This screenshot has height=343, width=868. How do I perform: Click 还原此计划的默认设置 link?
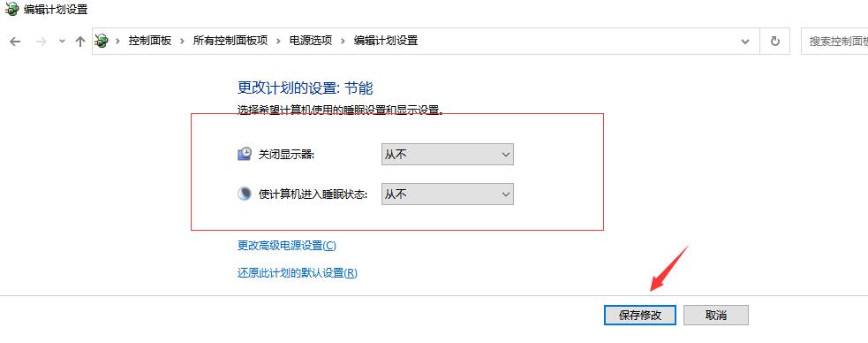[x=298, y=273]
